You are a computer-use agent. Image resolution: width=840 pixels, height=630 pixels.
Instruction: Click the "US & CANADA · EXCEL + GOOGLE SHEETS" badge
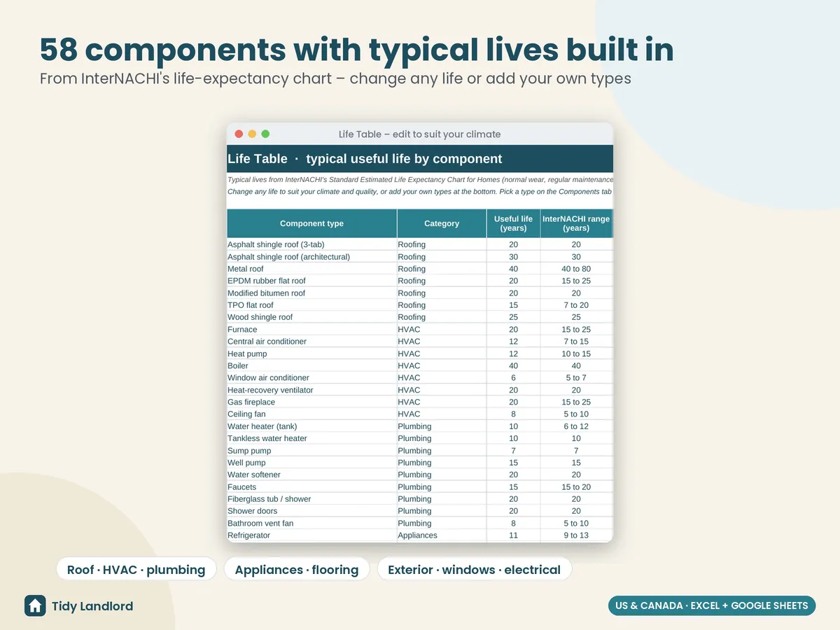pyautogui.click(x=712, y=605)
